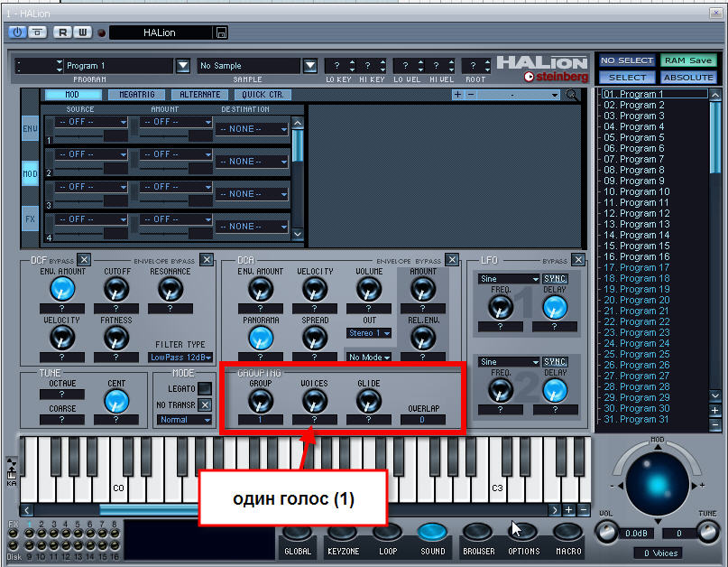The image size is (728, 567).
Task: Click the bypass button next to power
Action: click(x=38, y=33)
